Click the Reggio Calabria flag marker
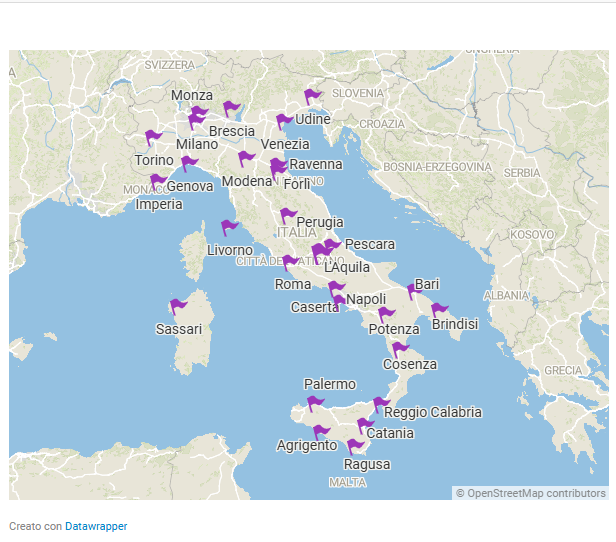616x542 pixels. pyautogui.click(x=381, y=405)
